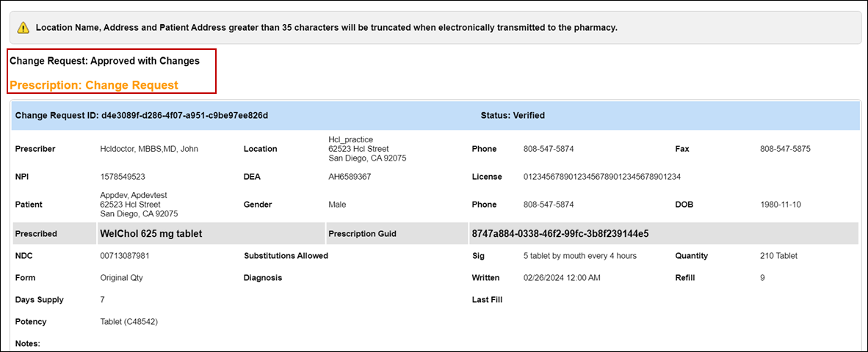The height and width of the screenshot is (352, 868).
Task: Click the DOB value 1980-11-10
Action: coord(781,205)
